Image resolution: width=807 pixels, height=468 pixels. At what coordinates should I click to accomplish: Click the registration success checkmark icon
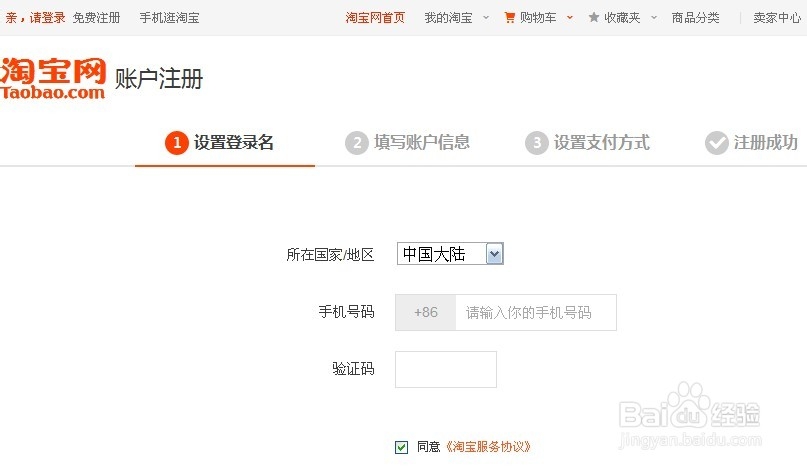tap(717, 143)
